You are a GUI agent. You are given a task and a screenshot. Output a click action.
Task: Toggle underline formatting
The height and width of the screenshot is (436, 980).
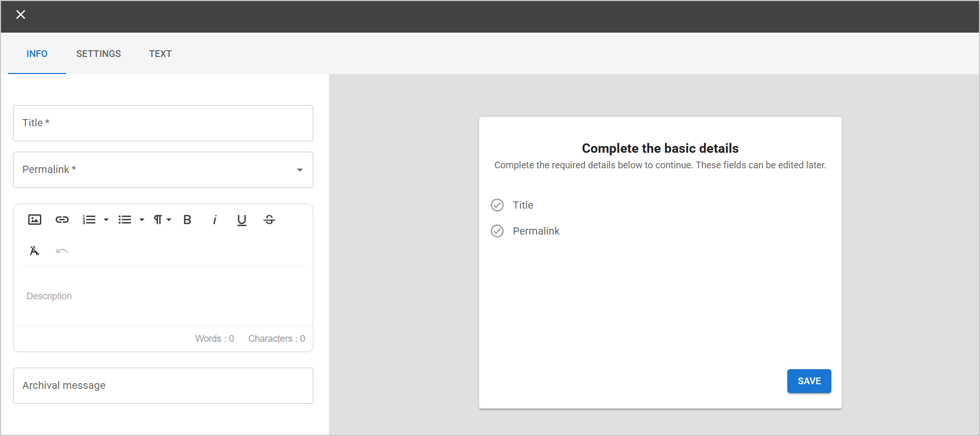[242, 220]
